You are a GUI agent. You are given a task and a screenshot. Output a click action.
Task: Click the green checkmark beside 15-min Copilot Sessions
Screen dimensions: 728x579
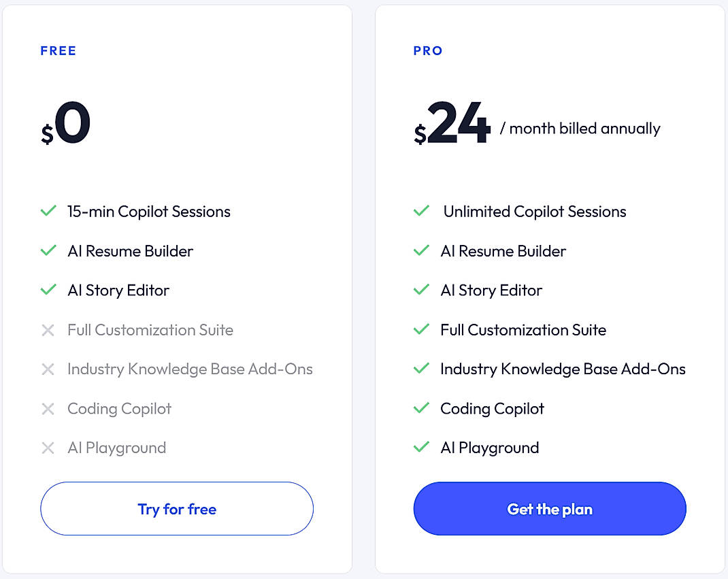click(48, 211)
